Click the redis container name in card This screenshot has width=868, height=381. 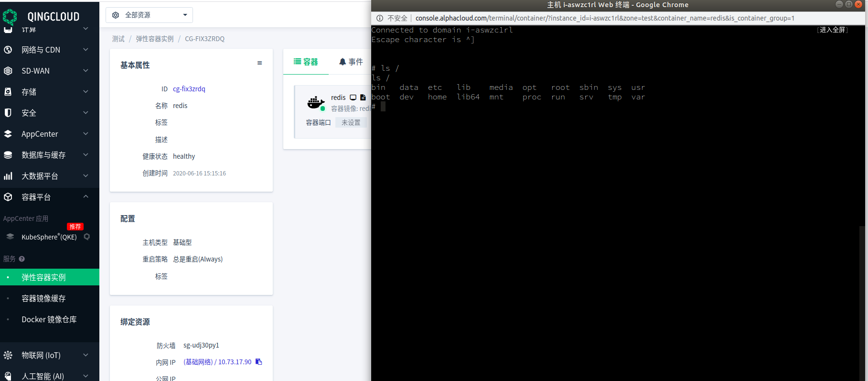[338, 98]
